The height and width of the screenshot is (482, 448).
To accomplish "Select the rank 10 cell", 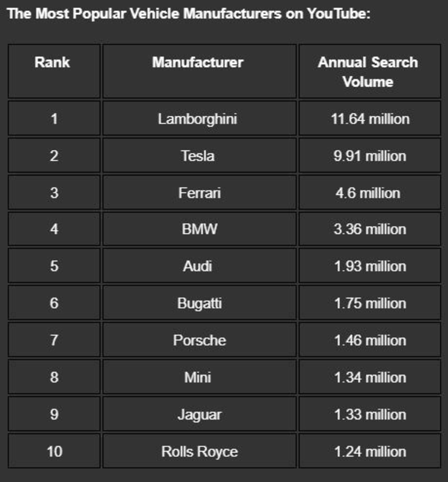I will (x=54, y=451).
